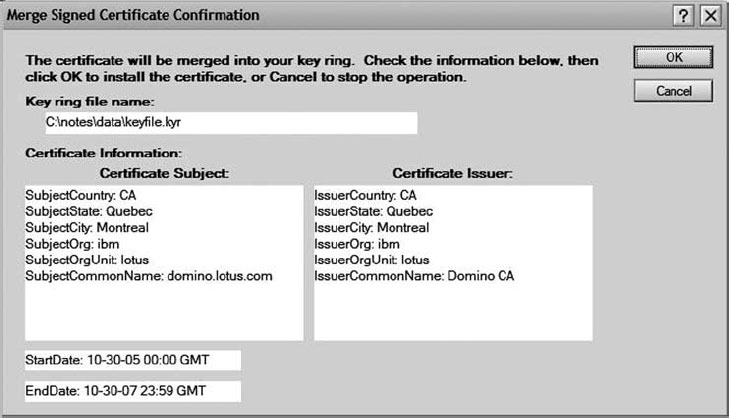Screen dimensions: 729x418
Task: Click the Certificate Information label
Action: [x=104, y=153]
